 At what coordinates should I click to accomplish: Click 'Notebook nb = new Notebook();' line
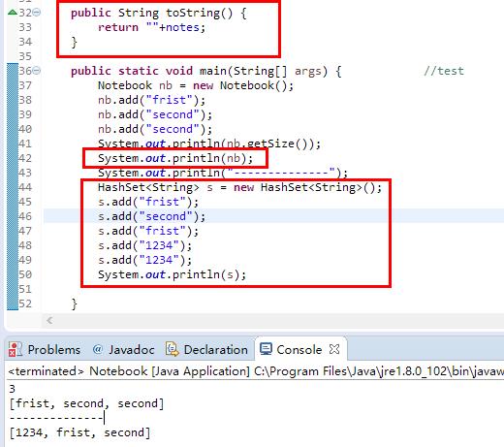click(196, 85)
